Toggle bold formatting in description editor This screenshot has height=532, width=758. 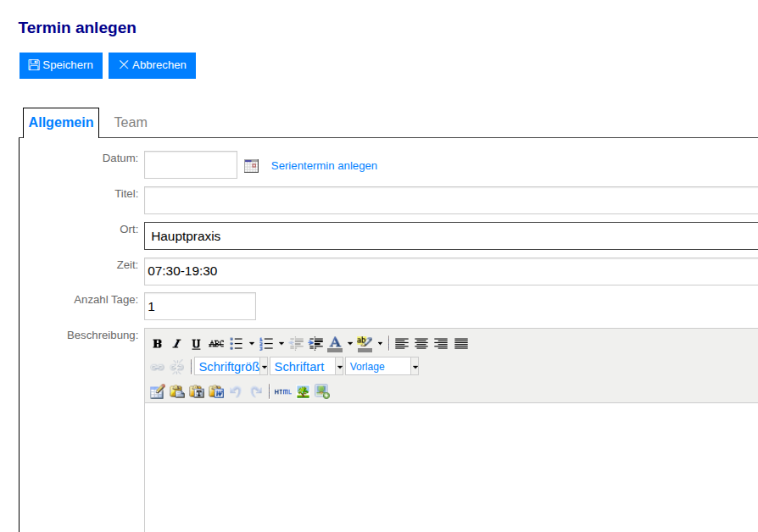[158, 343]
